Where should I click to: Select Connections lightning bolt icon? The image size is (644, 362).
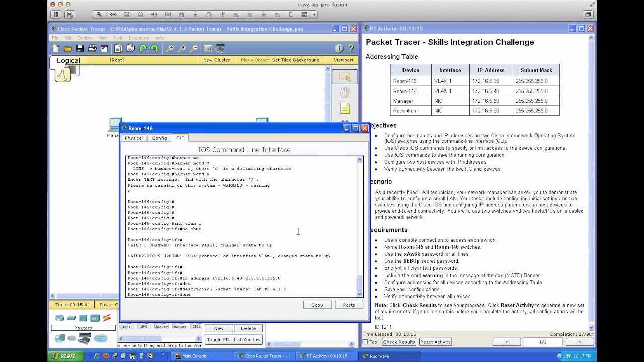107,318
